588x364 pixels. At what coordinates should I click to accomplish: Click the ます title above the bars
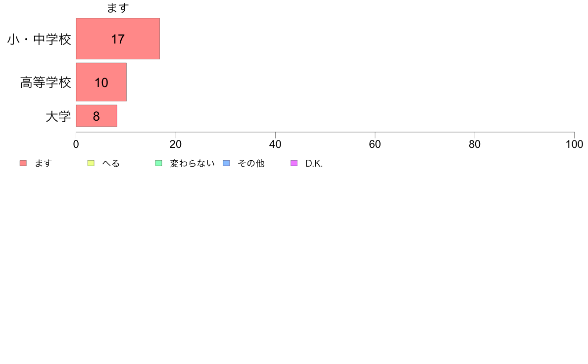[x=118, y=8]
